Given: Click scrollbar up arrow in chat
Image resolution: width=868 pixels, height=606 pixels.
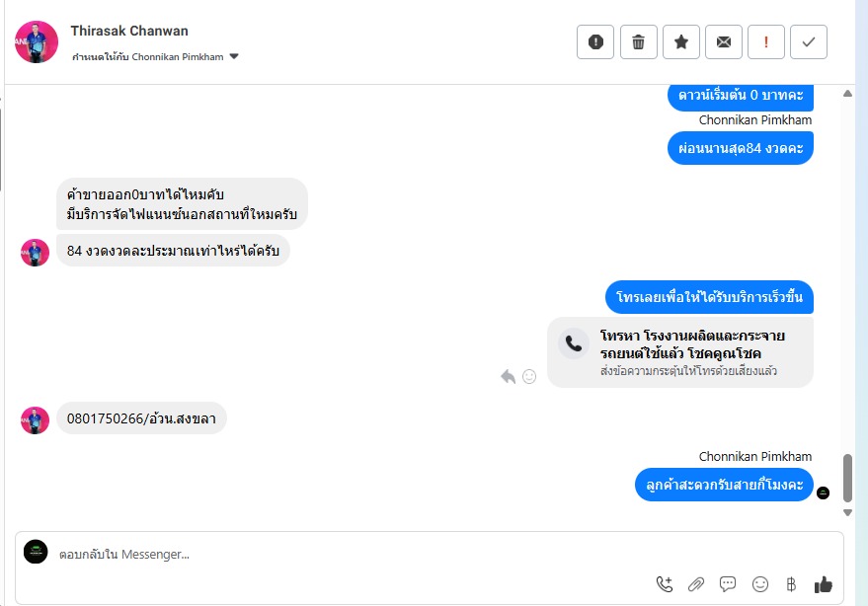Looking at the screenshot, I should tap(847, 94).
